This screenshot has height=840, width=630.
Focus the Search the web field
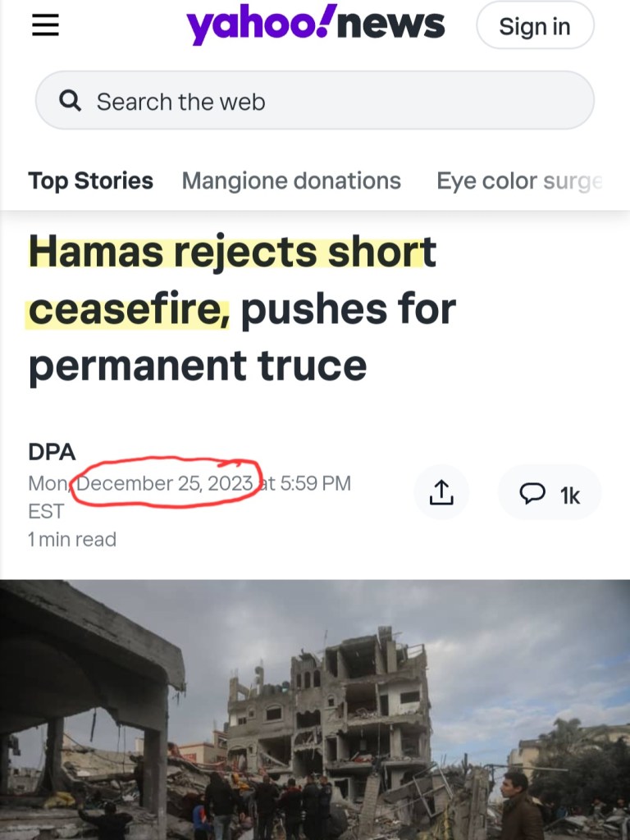328,101
